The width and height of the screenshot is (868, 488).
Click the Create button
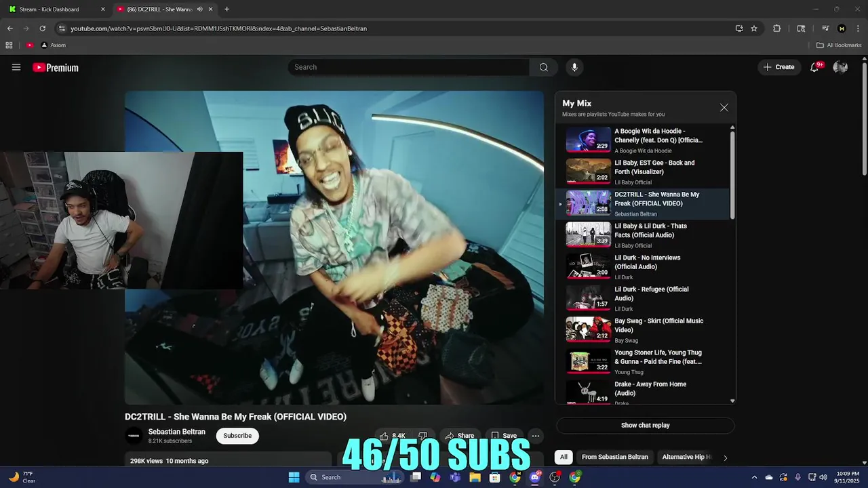[x=778, y=67]
